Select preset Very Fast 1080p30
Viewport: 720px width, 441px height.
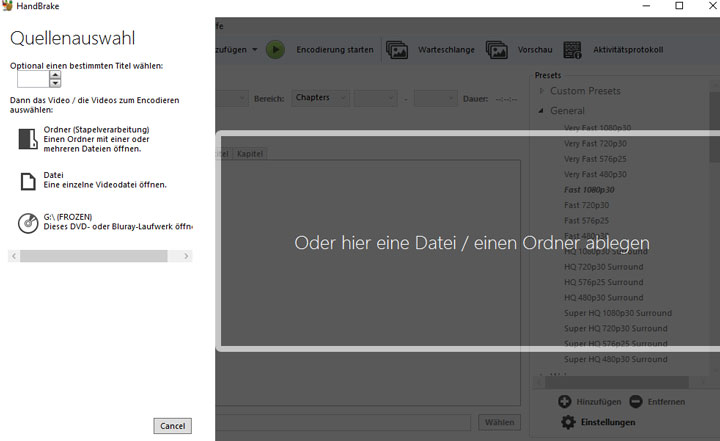pos(597,128)
